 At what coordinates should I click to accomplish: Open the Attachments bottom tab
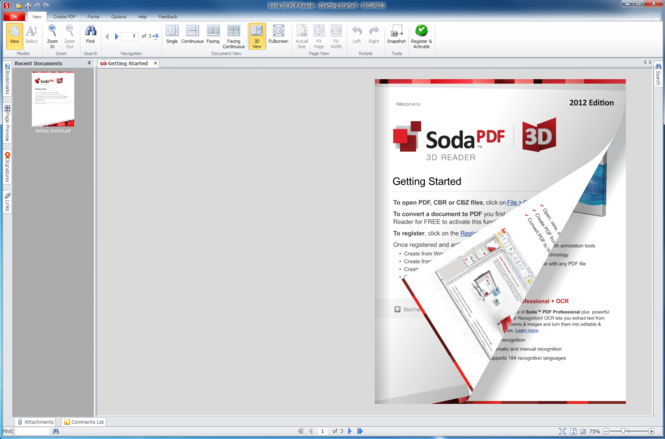point(35,422)
